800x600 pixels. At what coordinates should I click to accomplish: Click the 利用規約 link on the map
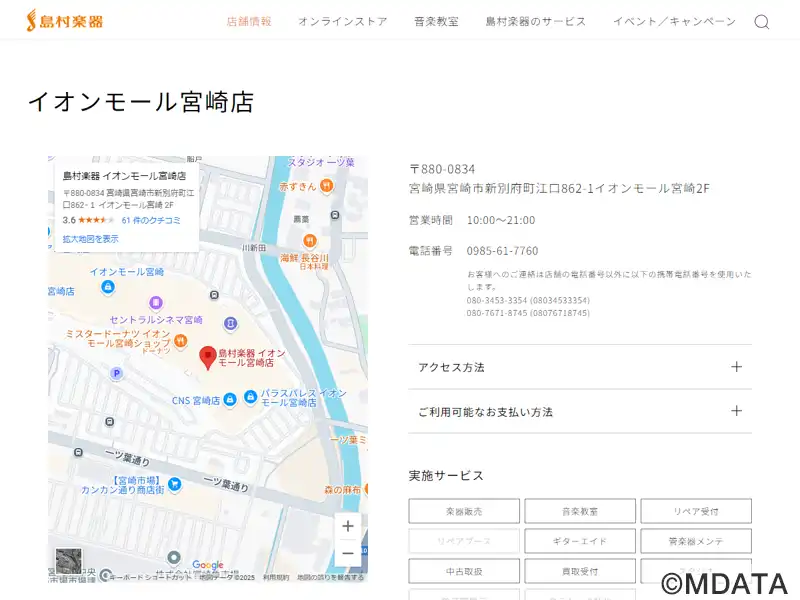coord(276,578)
